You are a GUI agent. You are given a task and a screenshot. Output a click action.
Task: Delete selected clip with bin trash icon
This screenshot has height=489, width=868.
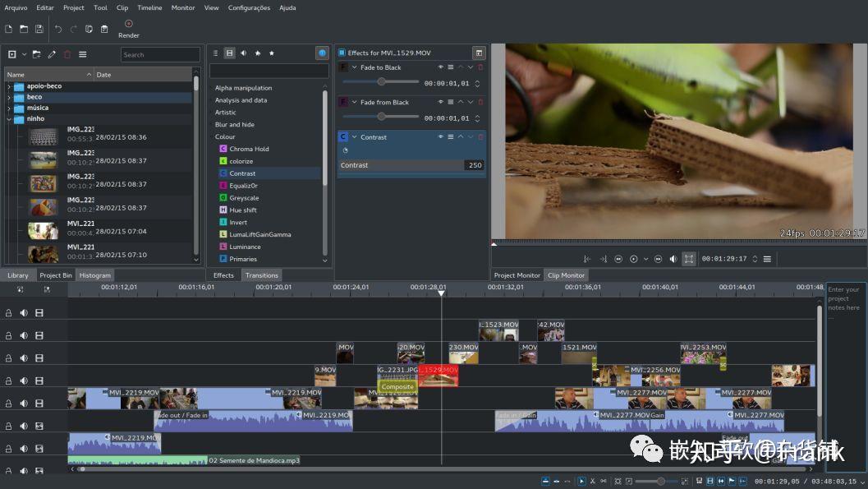(67, 54)
